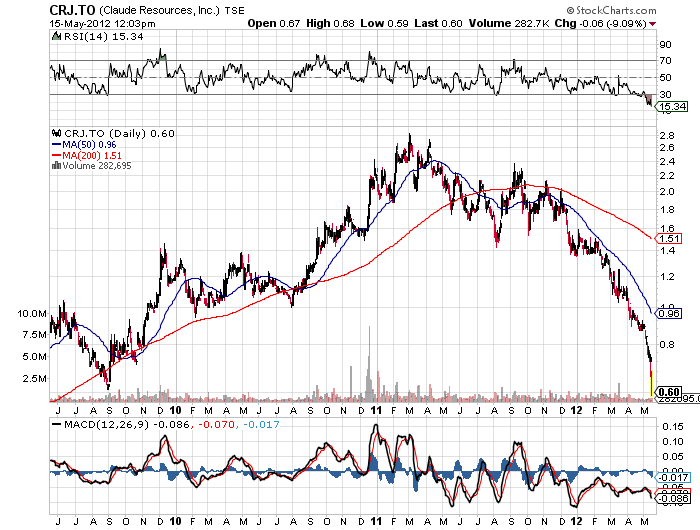Click the company name (Claude Resources, Inc.)
Image resolution: width=700 pixels, height=530 pixels.
(x=159, y=10)
